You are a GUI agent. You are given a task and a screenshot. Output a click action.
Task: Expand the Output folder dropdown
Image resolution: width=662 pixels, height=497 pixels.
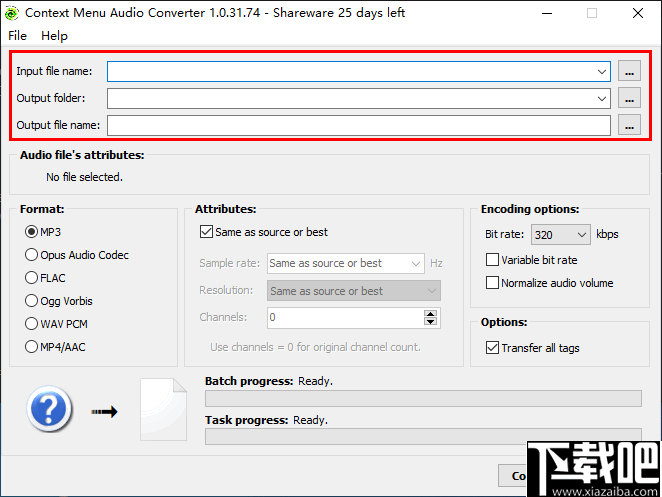tap(602, 98)
